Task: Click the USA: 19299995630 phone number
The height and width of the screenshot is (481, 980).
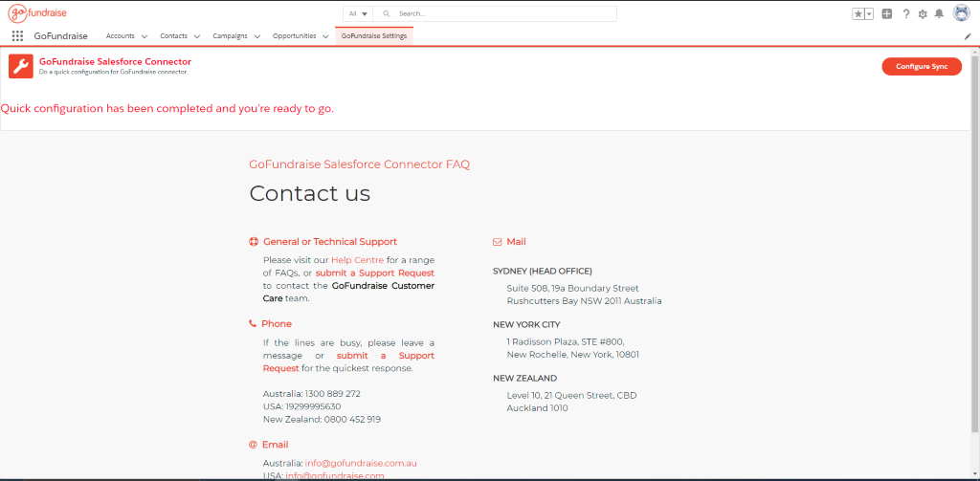Action: (x=301, y=406)
